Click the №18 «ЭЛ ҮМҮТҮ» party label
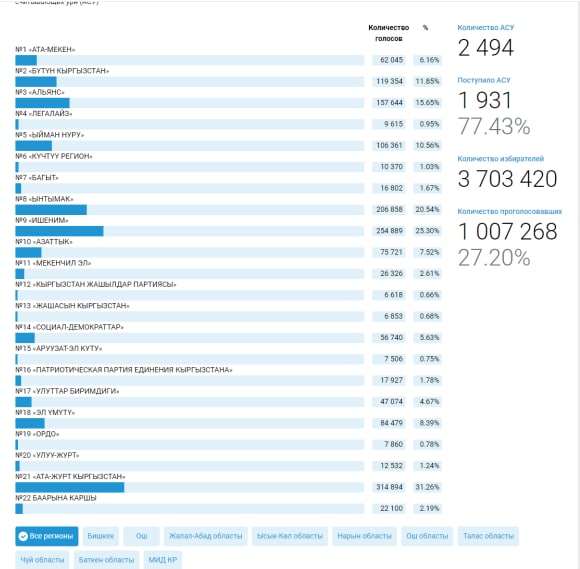This screenshot has height=569, width=580. [x=45, y=413]
